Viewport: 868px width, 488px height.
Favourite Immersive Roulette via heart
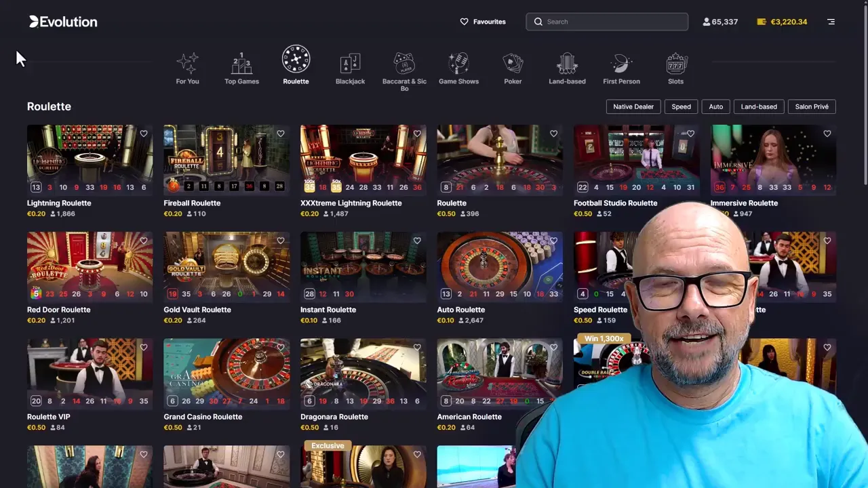point(827,134)
